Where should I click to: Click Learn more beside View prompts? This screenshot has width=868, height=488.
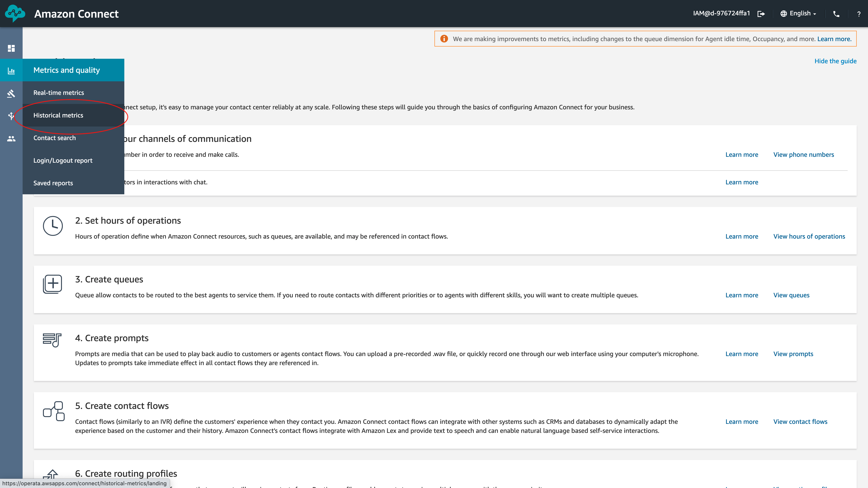[x=742, y=354]
